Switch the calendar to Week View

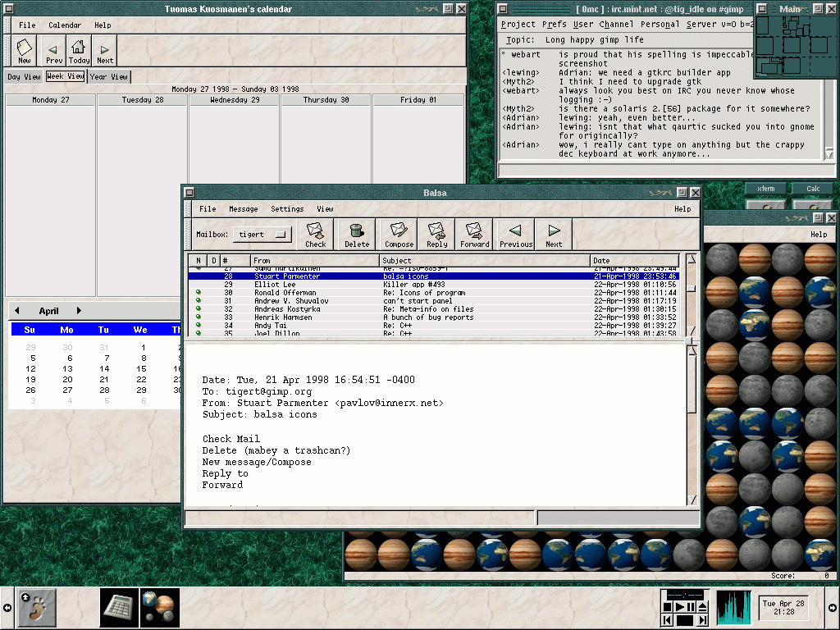coord(66,76)
